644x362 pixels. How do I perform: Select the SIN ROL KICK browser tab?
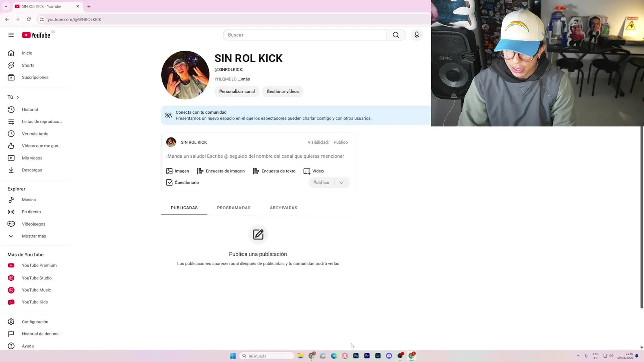[x=46, y=6]
